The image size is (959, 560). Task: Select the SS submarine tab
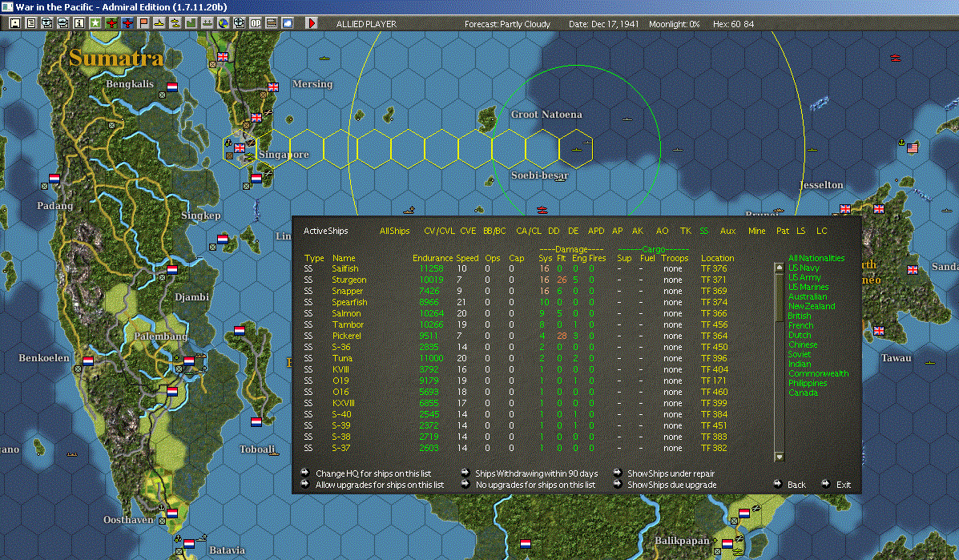pos(704,231)
